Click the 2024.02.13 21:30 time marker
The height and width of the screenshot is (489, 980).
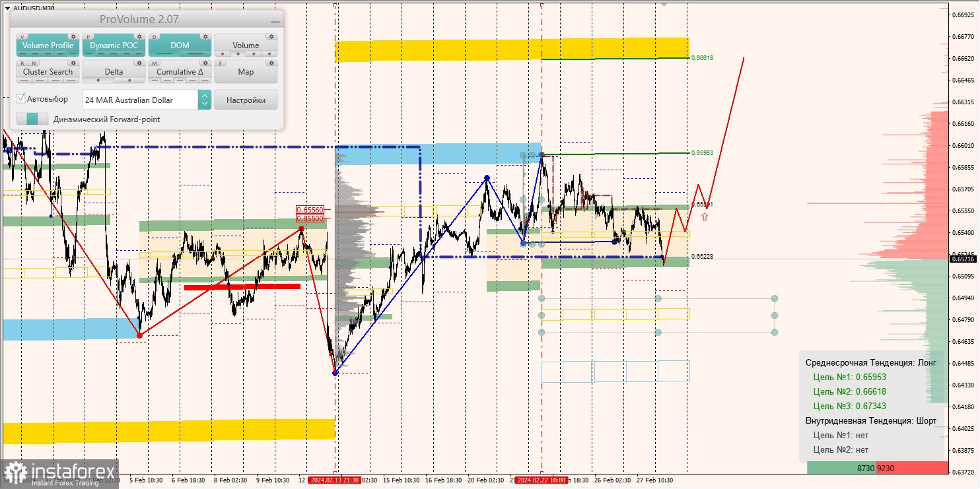point(334,480)
